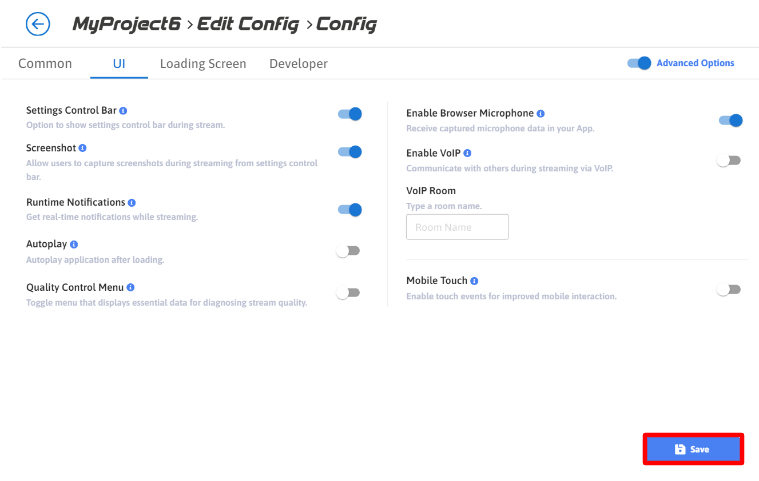This screenshot has width=759, height=481.
Task: Disable the Settings Control Bar toggle
Action: point(349,114)
